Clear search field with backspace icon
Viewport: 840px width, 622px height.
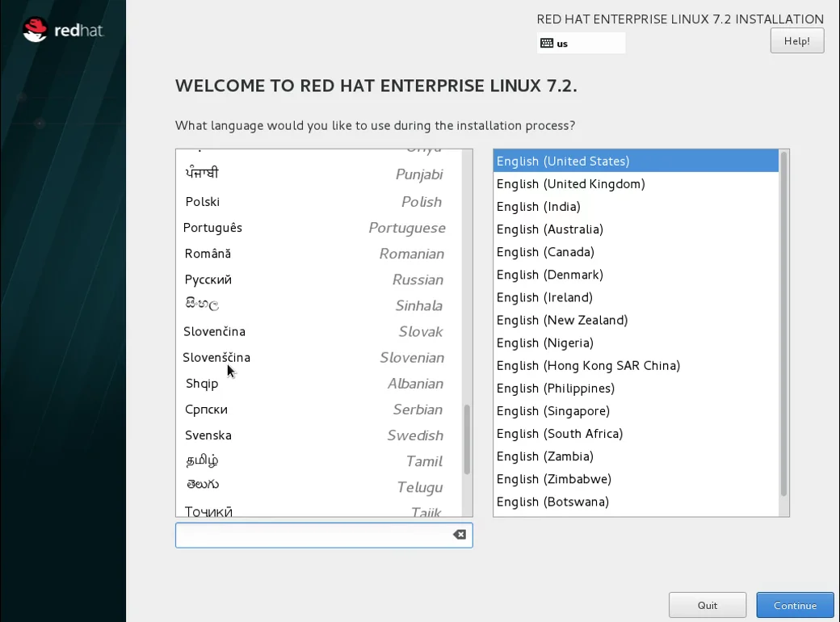click(x=459, y=535)
